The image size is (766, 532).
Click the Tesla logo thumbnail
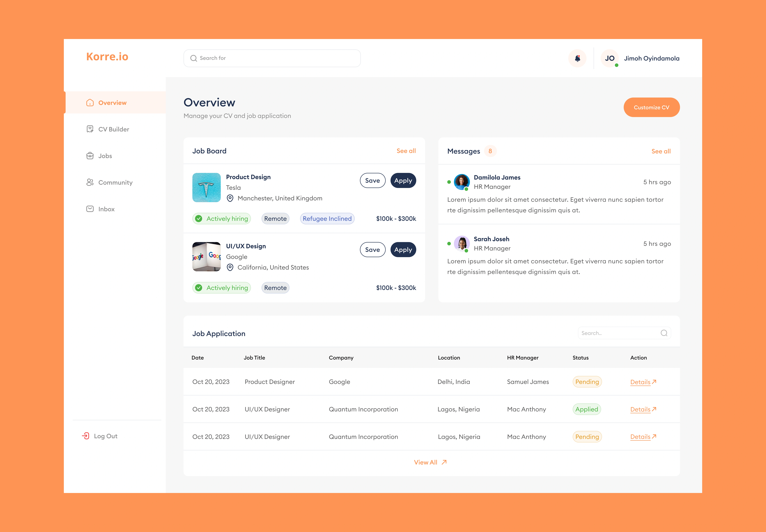click(x=206, y=187)
